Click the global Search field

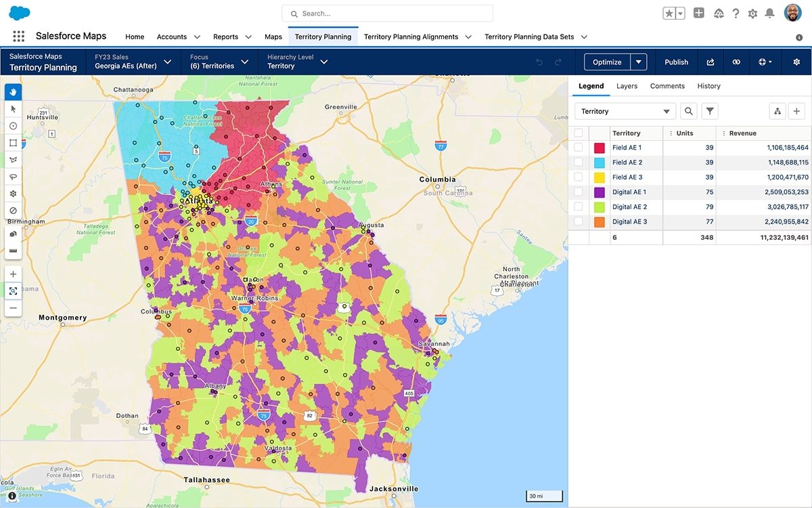click(x=386, y=13)
